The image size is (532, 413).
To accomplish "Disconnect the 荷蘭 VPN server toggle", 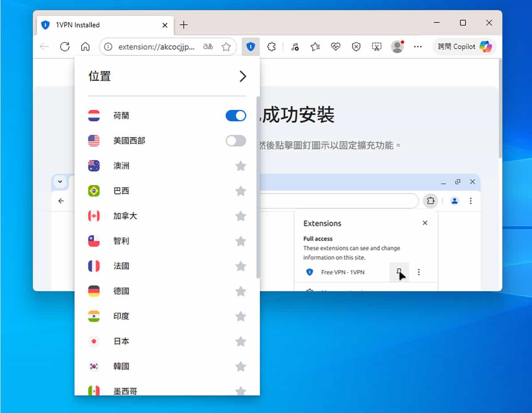I will click(235, 116).
